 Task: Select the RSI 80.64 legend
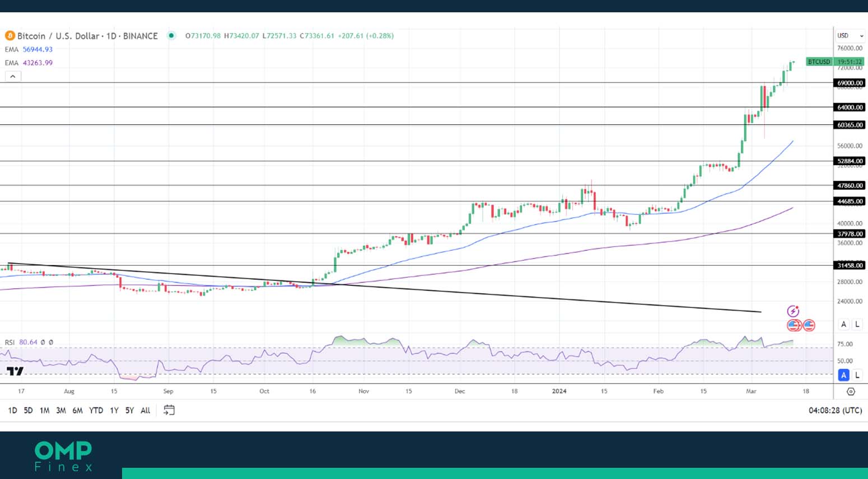point(29,342)
